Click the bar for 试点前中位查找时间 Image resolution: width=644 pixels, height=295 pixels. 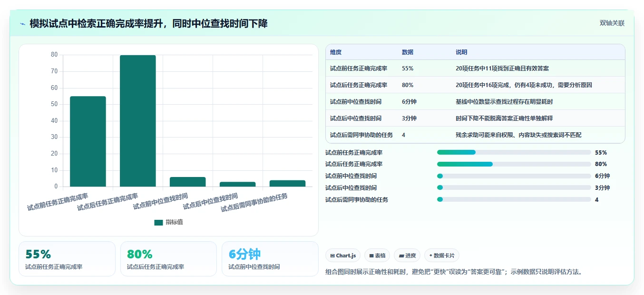(x=188, y=182)
